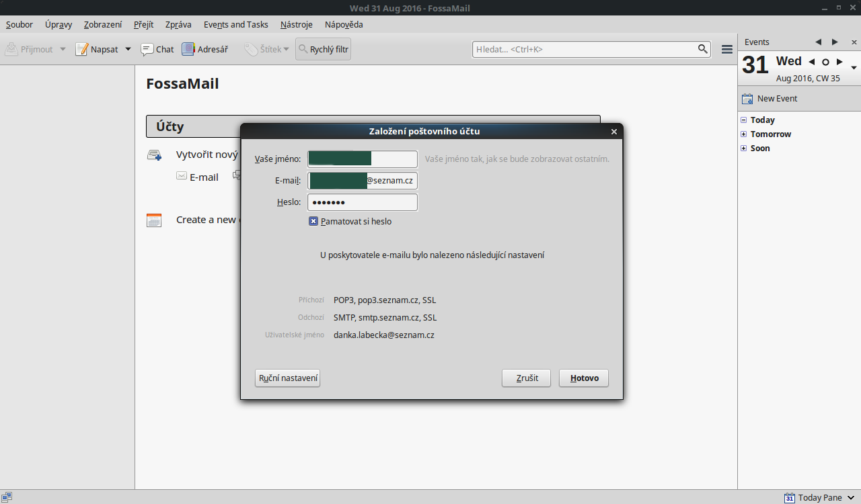861x504 pixels.
Task: Click Hotovo to finish setup
Action: (x=584, y=378)
